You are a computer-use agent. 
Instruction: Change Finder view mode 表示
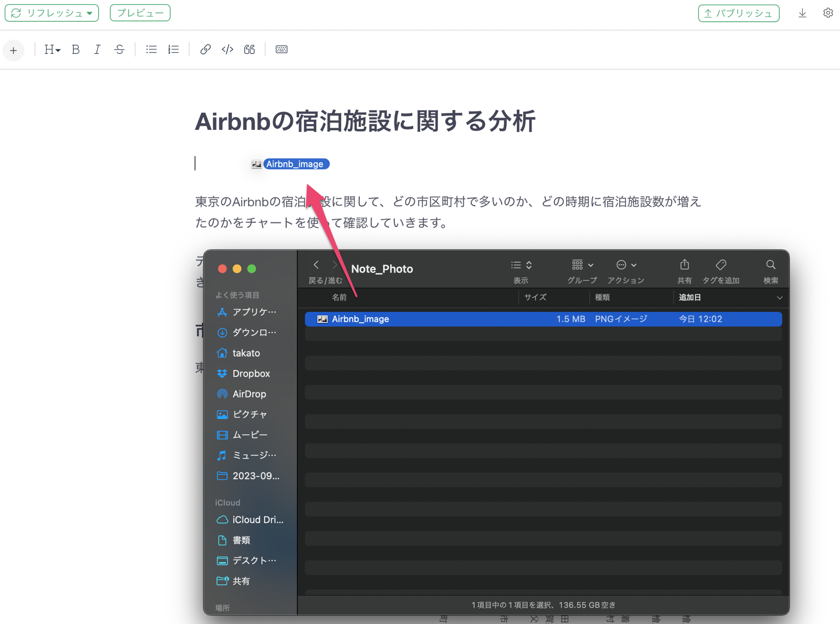(x=521, y=265)
